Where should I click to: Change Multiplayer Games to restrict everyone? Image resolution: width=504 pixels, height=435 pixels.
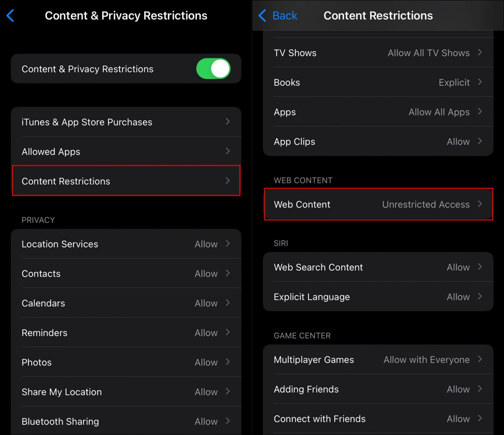(378, 360)
